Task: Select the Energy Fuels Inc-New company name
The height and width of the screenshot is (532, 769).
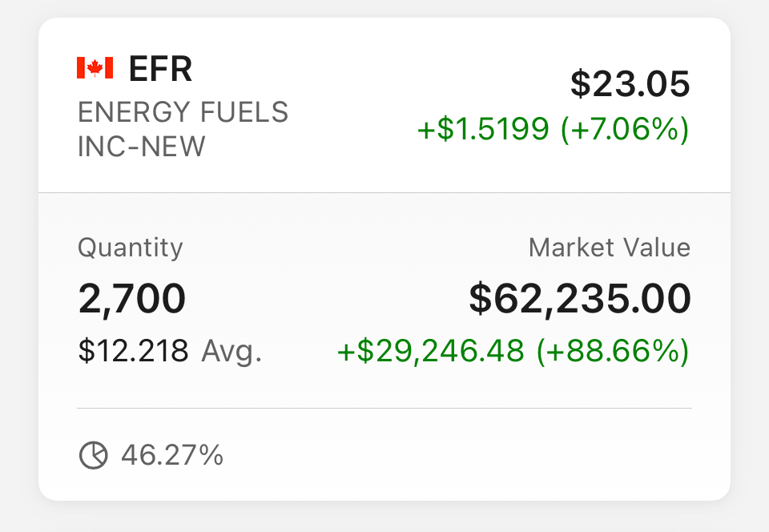Action: pyautogui.click(x=183, y=129)
